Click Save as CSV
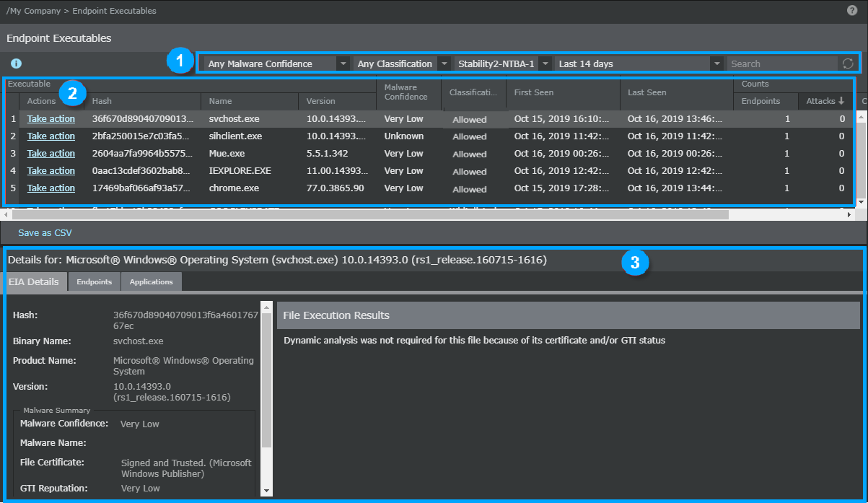The width and height of the screenshot is (868, 503). [45, 233]
